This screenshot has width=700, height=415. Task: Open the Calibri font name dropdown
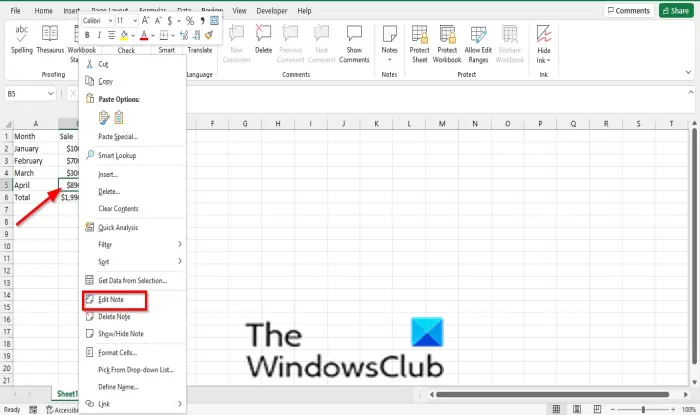click(110, 21)
